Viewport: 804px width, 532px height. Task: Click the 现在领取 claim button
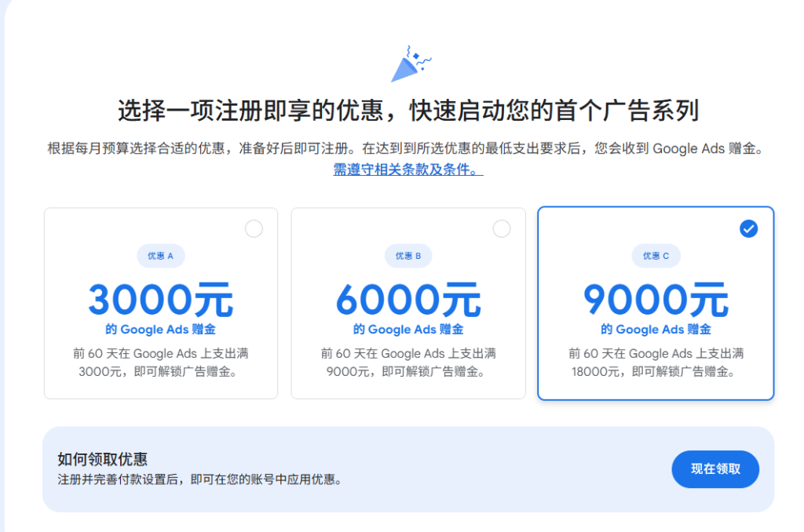(x=714, y=469)
